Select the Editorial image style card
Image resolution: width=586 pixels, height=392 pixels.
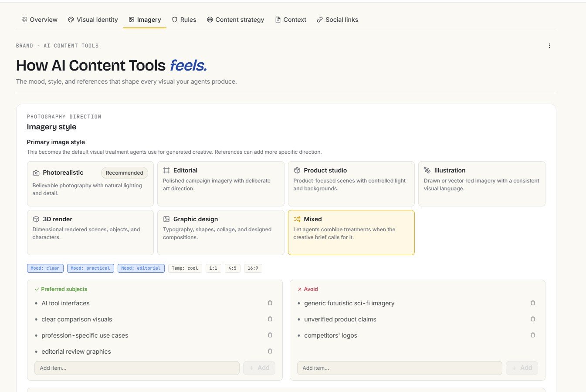click(220, 184)
